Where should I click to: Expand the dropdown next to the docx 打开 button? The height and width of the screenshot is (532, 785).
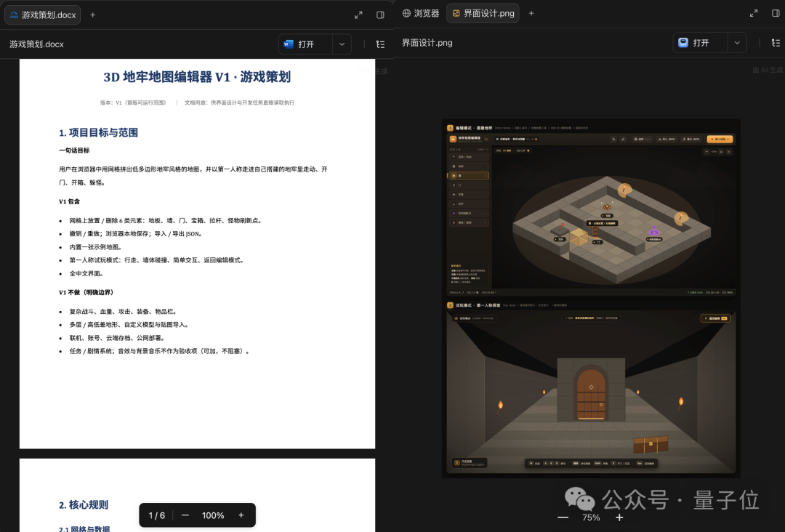[x=342, y=44]
